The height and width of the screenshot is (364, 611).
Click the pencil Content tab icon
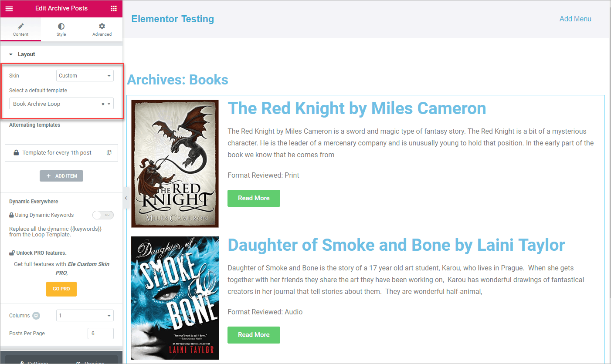tap(20, 27)
